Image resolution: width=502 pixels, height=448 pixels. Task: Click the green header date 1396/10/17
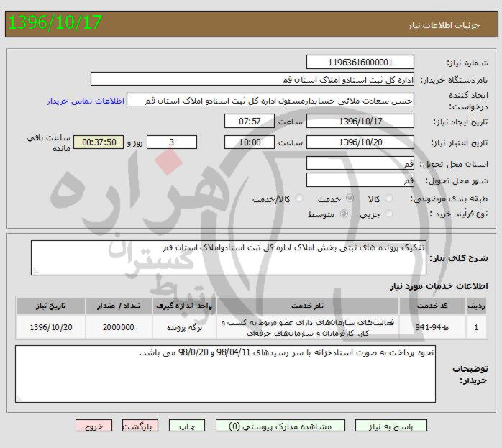pos(55,22)
